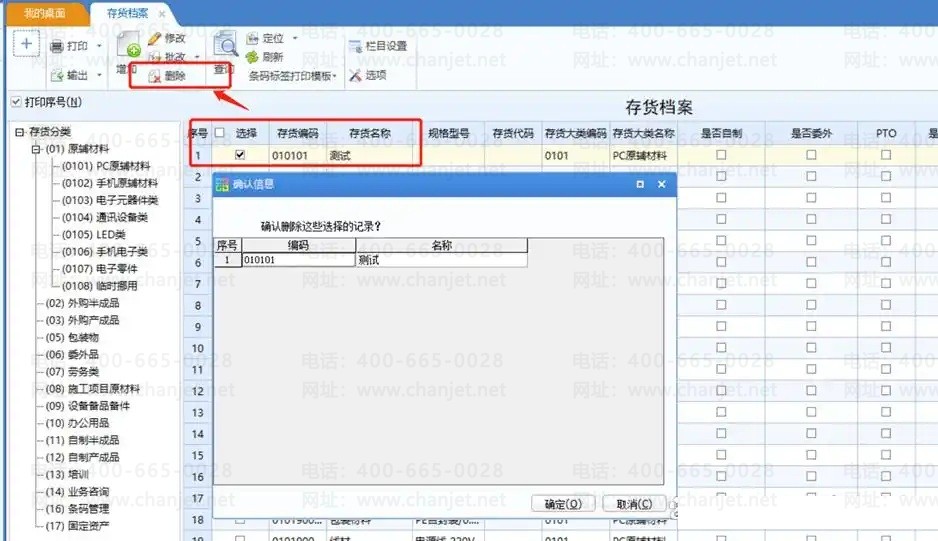Select (05) 包装物 category
This screenshot has width=938, height=541.
pyautogui.click(x=72, y=338)
